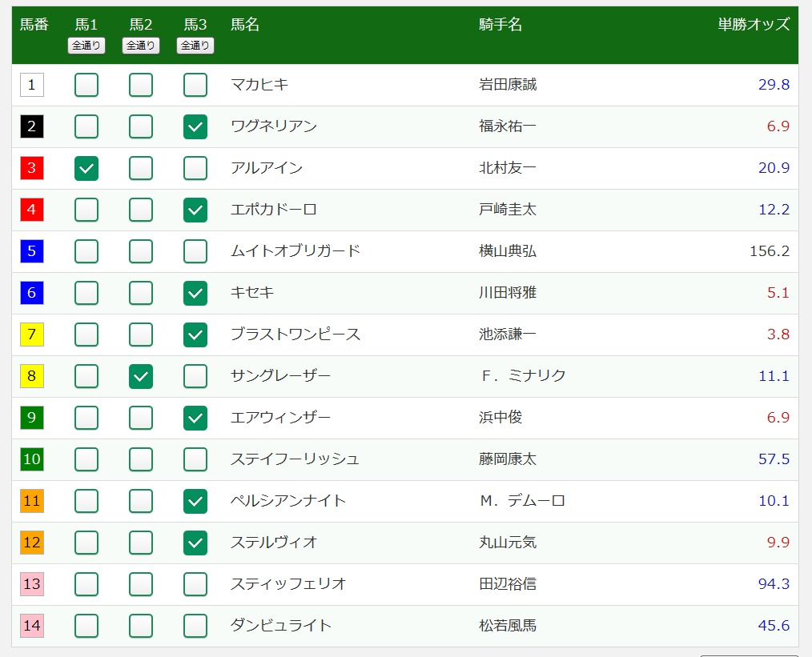Click the 単勝オッズ column header

[754, 25]
